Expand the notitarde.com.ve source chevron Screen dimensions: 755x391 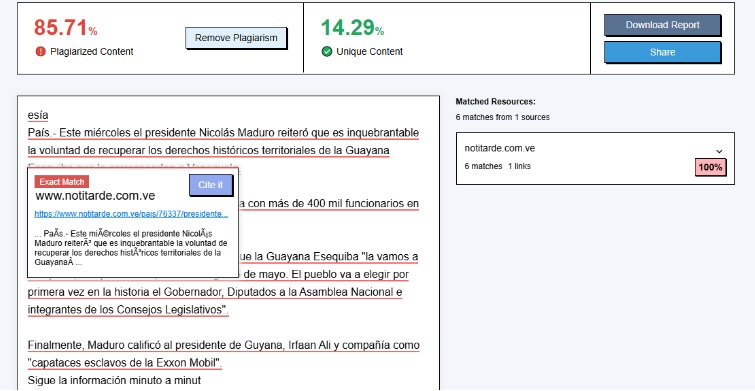point(719,151)
